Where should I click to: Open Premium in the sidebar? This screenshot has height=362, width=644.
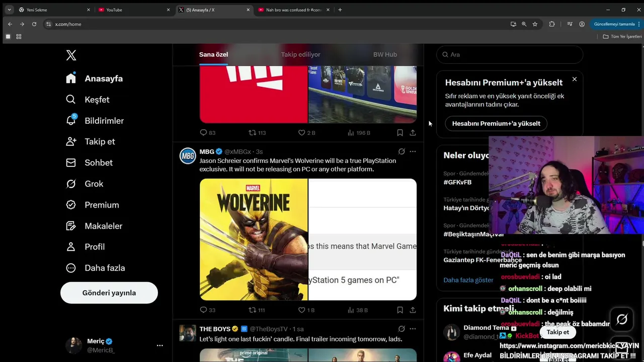93,205
